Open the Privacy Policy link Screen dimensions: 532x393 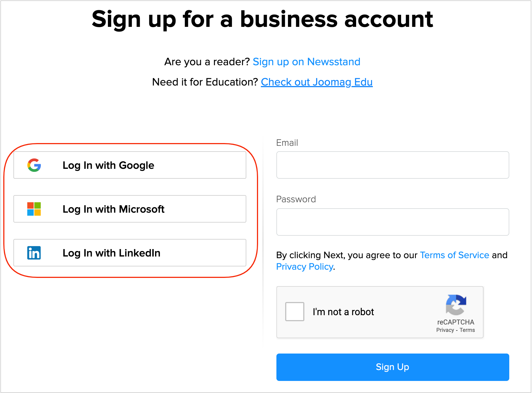pos(305,267)
